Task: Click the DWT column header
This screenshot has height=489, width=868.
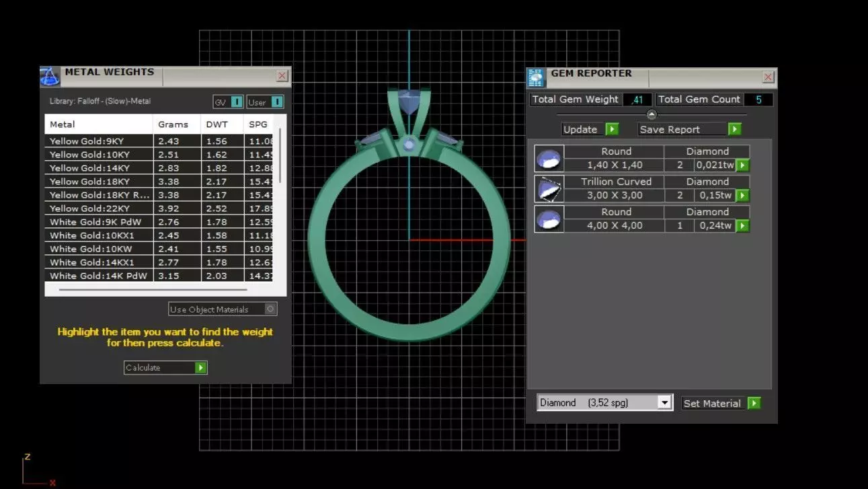Action: [223, 124]
